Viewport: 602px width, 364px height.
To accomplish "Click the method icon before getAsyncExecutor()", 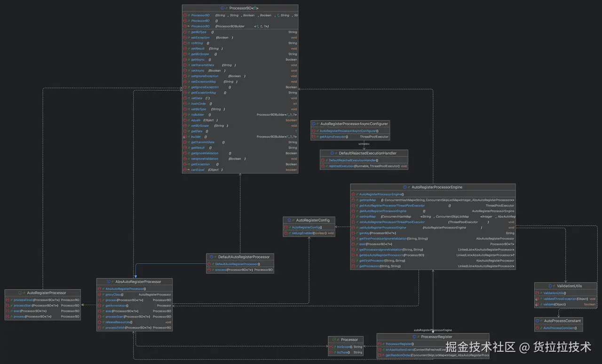I will point(314,137).
